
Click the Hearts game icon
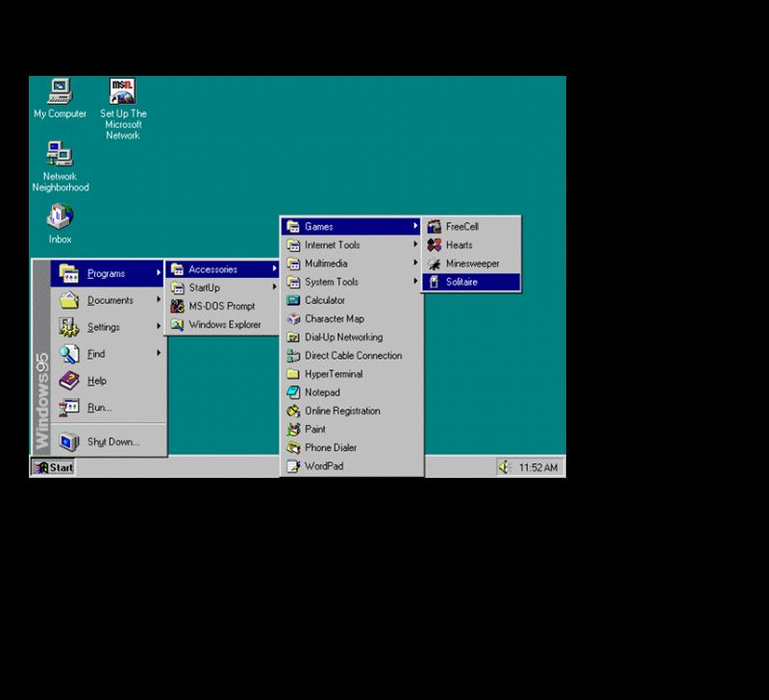[434, 245]
